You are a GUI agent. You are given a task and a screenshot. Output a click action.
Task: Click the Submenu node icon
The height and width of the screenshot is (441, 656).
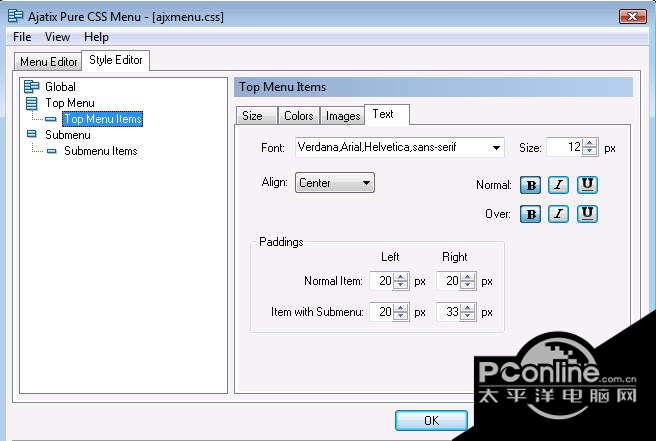(31, 134)
